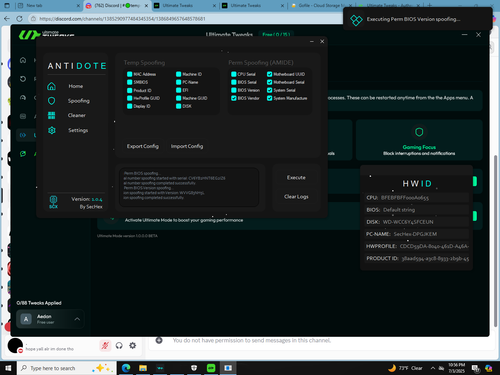Viewport: 500px width, 375px height.
Task: Click the HWPROFILE row in HWID panel
Action: coord(417,246)
